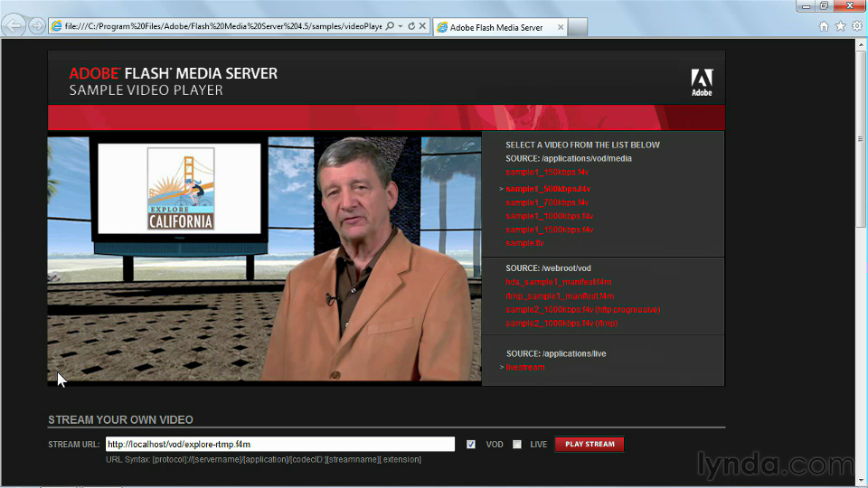Open hds_sample1_manifest.f4m stream
This screenshot has width=868, height=488.
tap(558, 282)
